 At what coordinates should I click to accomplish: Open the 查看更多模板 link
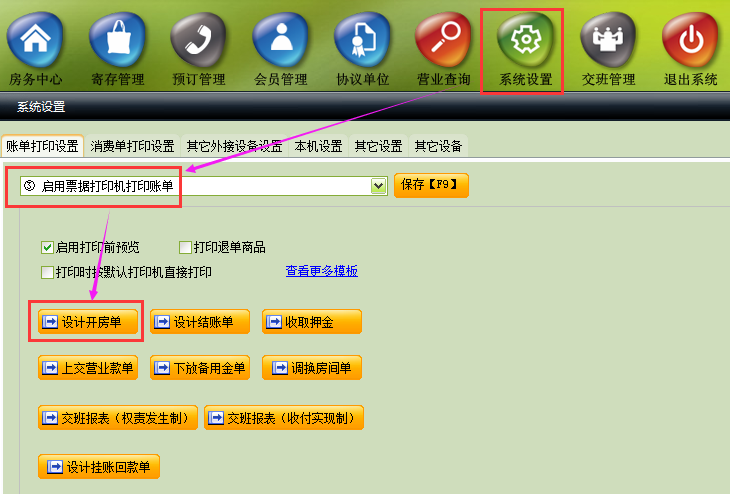(x=322, y=271)
